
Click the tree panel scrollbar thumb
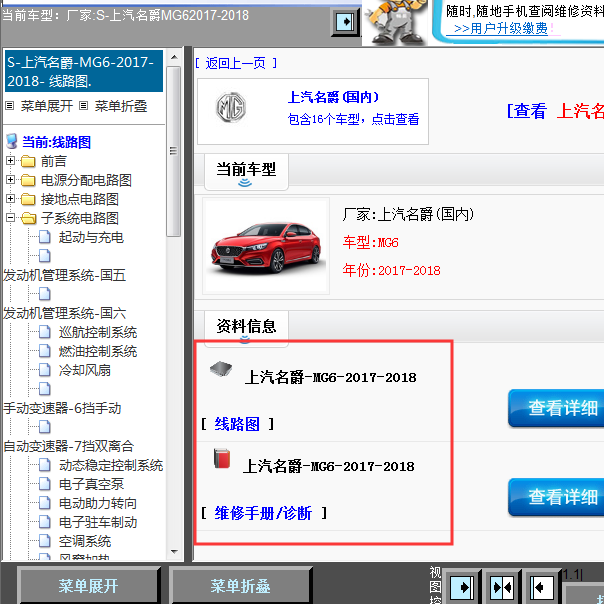click(x=174, y=151)
